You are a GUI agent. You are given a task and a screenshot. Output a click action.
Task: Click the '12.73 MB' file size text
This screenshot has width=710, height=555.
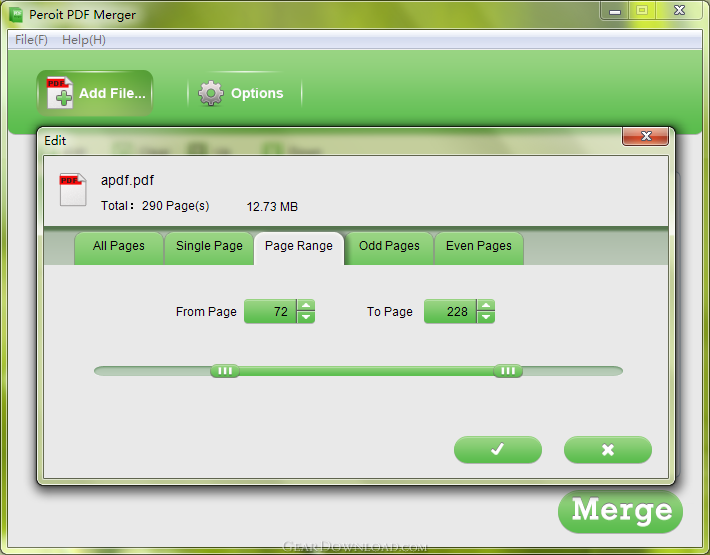(272, 207)
